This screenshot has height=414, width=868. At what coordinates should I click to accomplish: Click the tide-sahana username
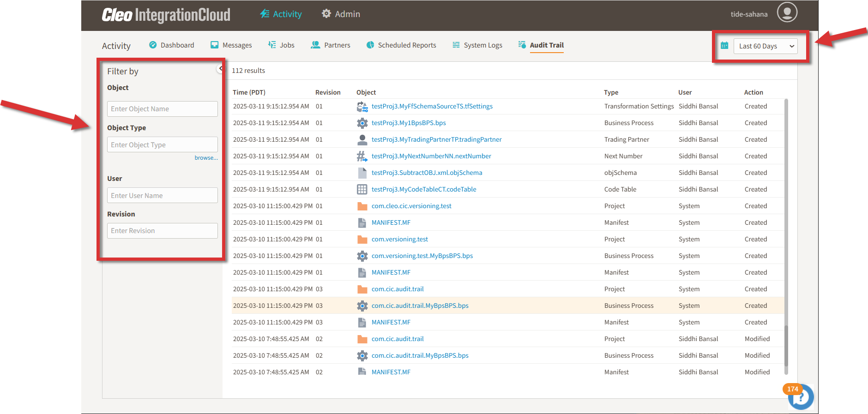point(749,14)
